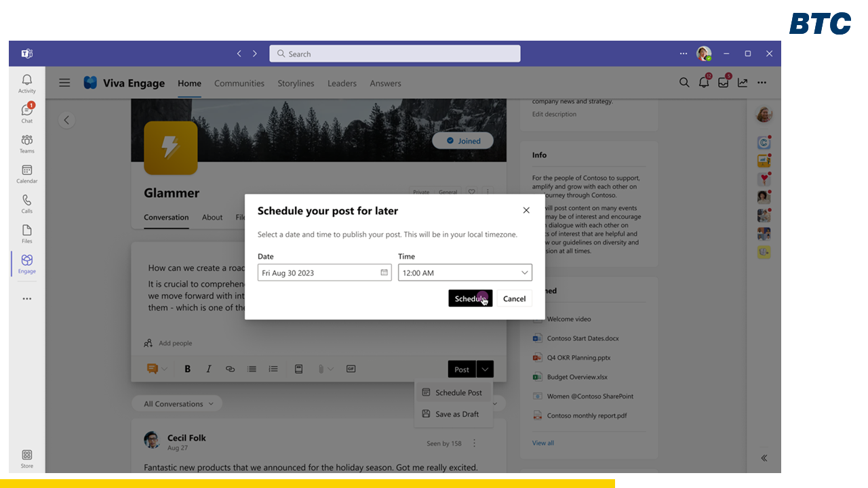Viewport: 868px width, 488px height.
Task: Insert GIF in post editor
Action: (351, 369)
